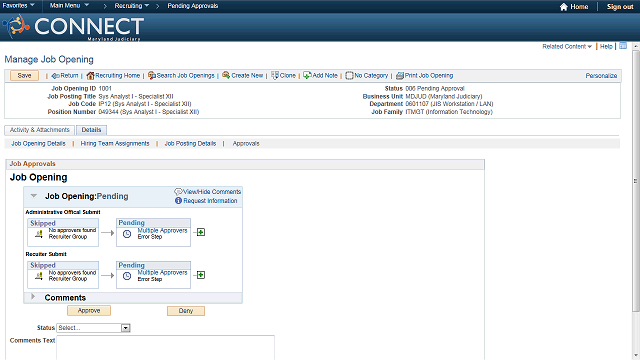Click the Recruiting Home house icon
This screenshot has width=640, height=360.
tap(90, 76)
